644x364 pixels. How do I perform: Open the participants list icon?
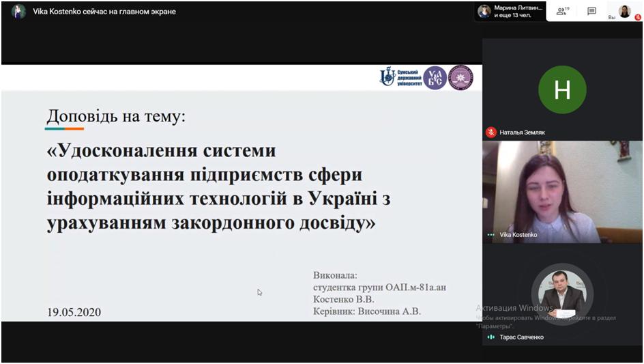(561, 11)
